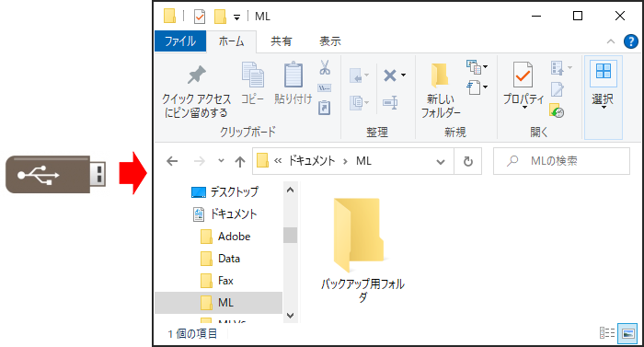Collapse the ribbon with chevron
Screen dimensions: 644x347
(611, 41)
